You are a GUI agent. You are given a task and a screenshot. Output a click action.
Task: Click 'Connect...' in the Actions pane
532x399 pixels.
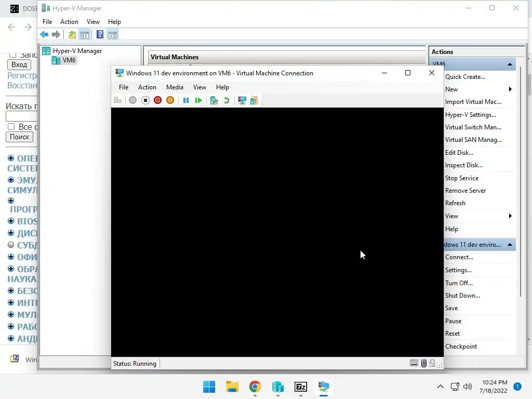click(x=459, y=257)
